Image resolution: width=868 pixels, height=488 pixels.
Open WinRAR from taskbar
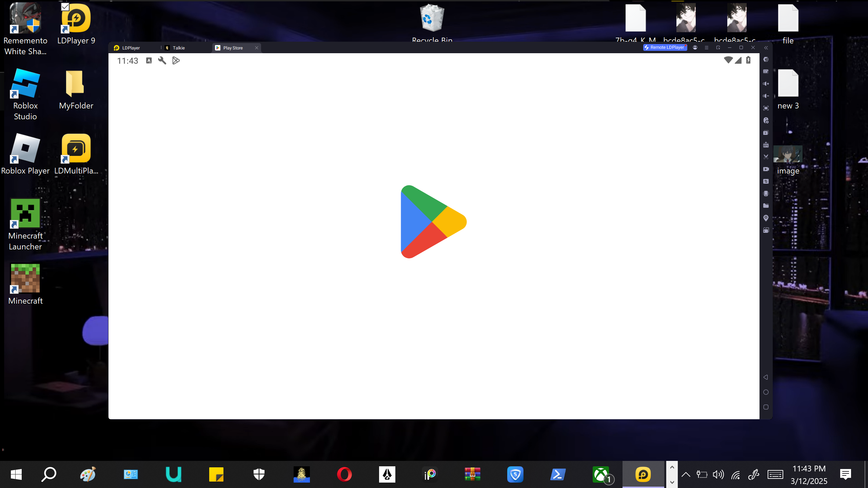[472, 474]
